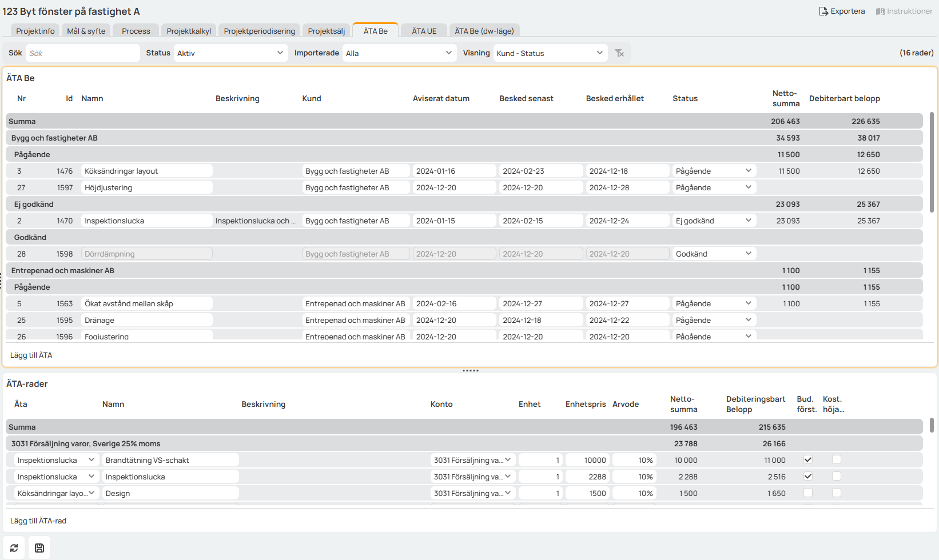The height and width of the screenshot is (560, 939).
Task: Switch to the Process tab
Action: (136, 31)
